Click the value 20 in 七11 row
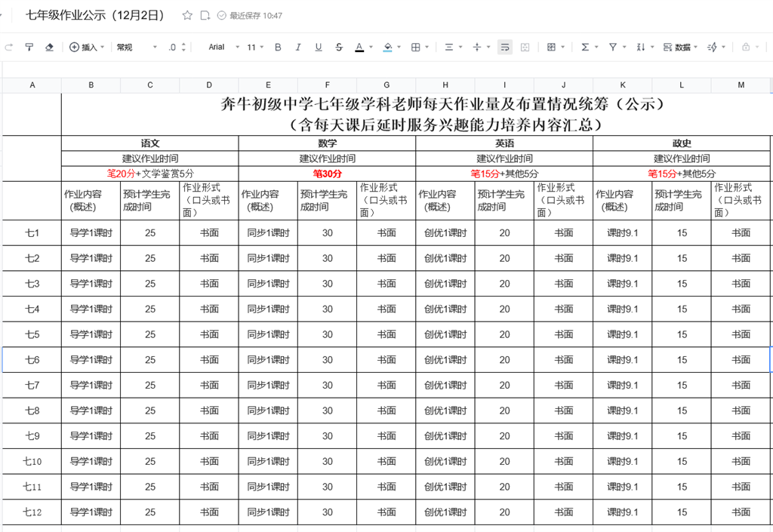The height and width of the screenshot is (532, 773). click(x=504, y=487)
